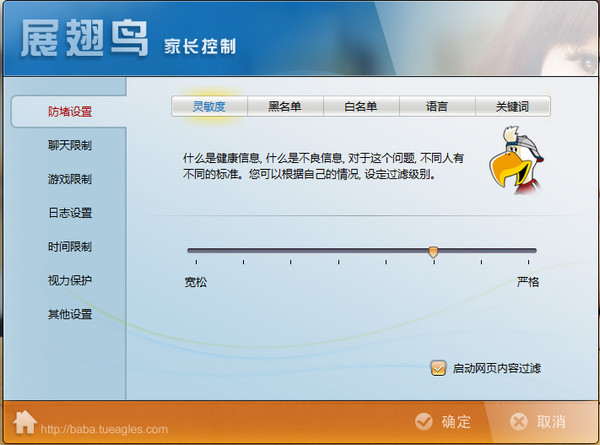Click the home icon in the footer

(25, 422)
